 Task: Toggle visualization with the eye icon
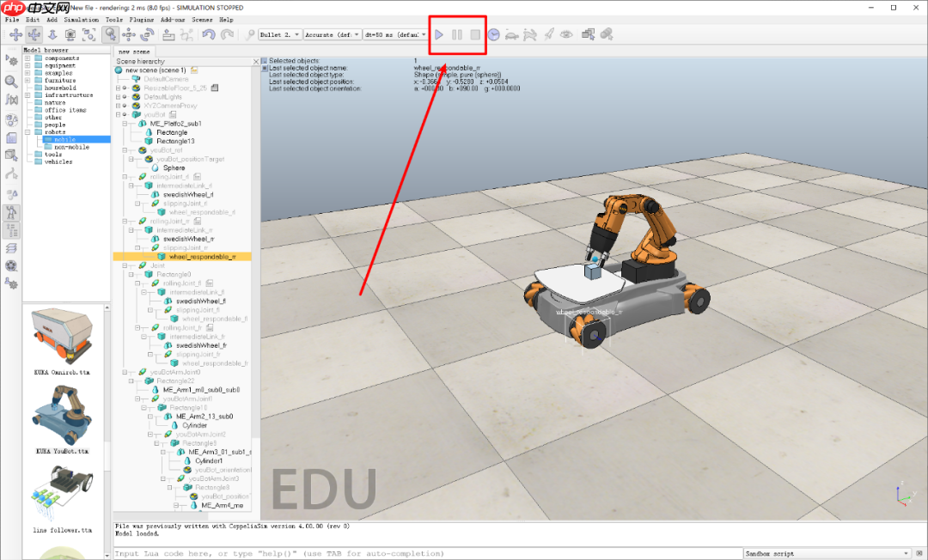566,35
